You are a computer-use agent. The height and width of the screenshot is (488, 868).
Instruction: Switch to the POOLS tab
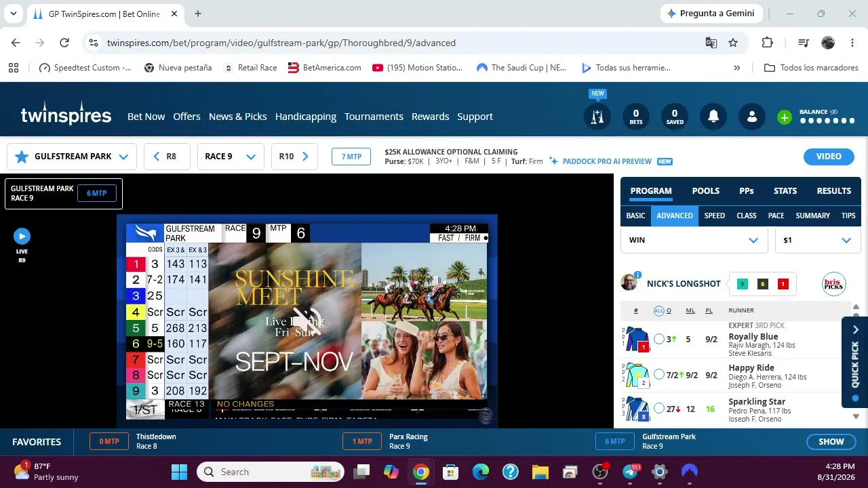(706, 191)
